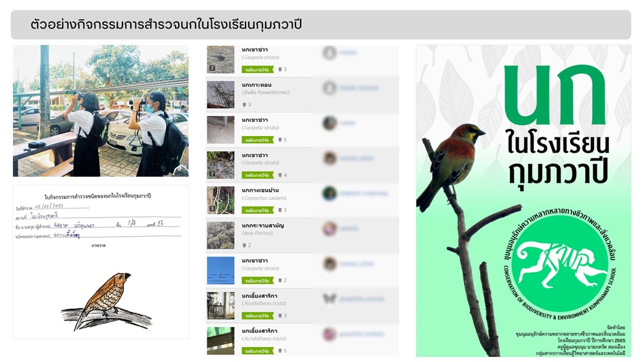Click the research grade badge under นกกางเขนบ้าน
644x362 pixels.
(257, 210)
